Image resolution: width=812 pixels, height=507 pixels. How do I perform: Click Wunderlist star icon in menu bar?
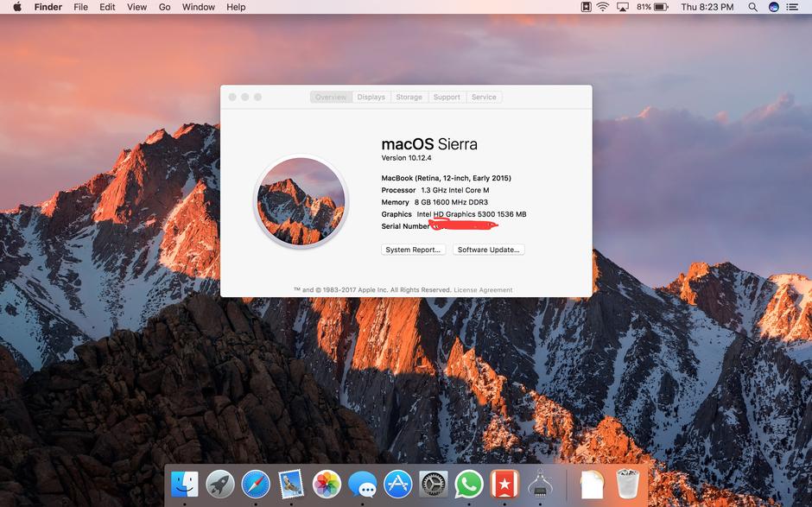[586, 7]
